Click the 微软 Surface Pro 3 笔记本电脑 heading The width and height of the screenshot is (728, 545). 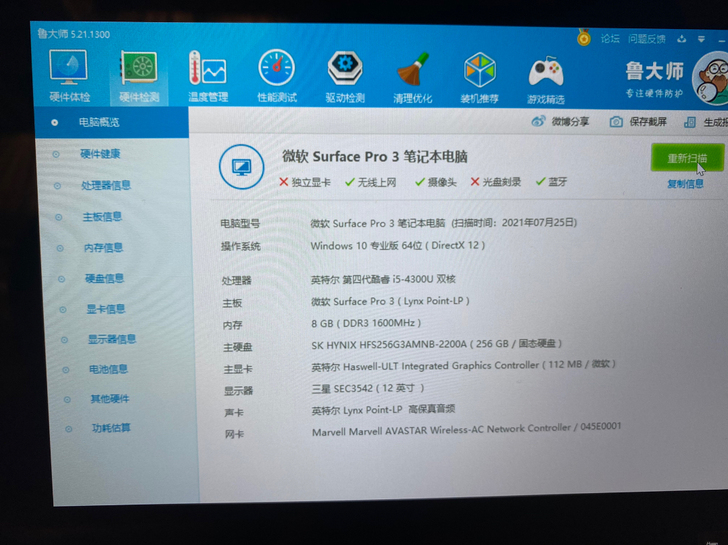tap(374, 156)
